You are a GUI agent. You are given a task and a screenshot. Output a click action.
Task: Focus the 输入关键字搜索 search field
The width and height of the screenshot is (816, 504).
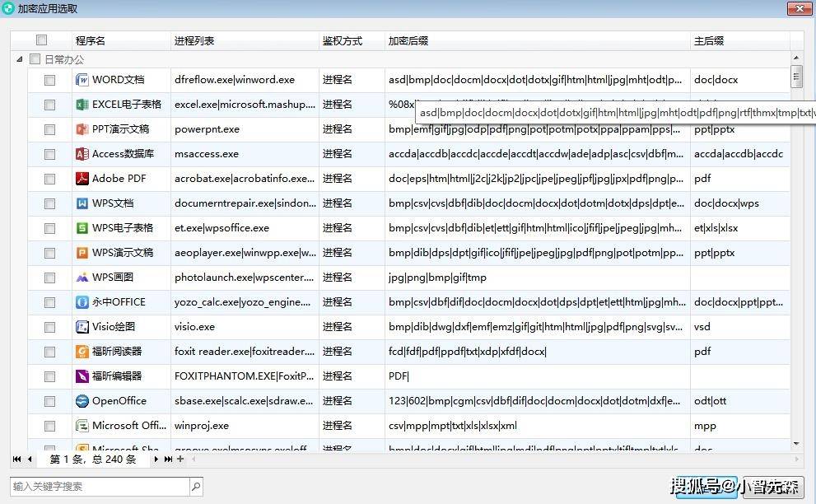click(x=100, y=487)
